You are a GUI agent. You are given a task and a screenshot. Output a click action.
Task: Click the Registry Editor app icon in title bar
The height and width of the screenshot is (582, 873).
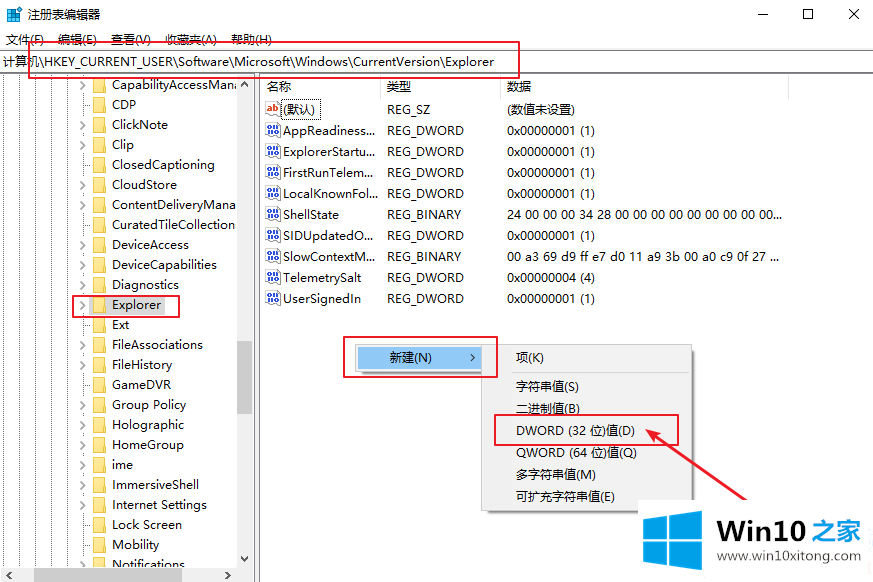[x=14, y=14]
